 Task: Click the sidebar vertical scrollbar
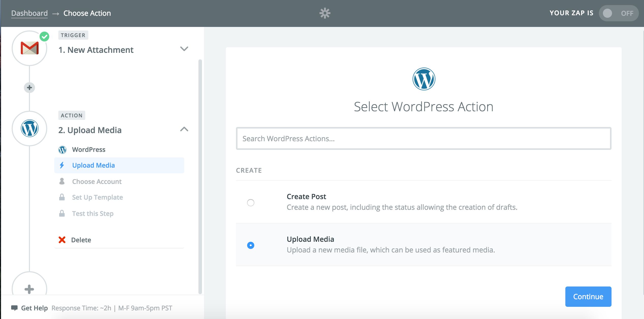pyautogui.click(x=200, y=177)
